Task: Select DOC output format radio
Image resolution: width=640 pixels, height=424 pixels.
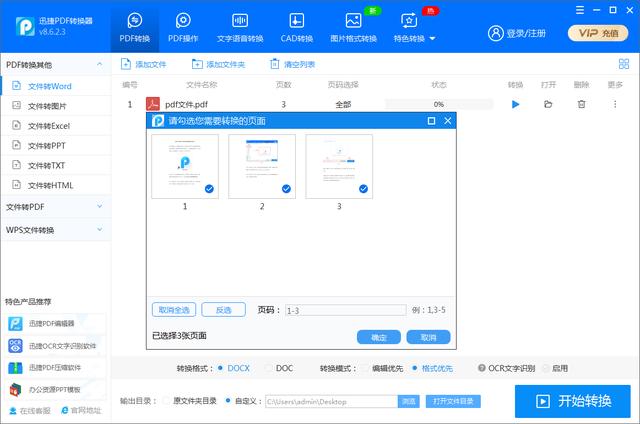Action: [x=268, y=368]
